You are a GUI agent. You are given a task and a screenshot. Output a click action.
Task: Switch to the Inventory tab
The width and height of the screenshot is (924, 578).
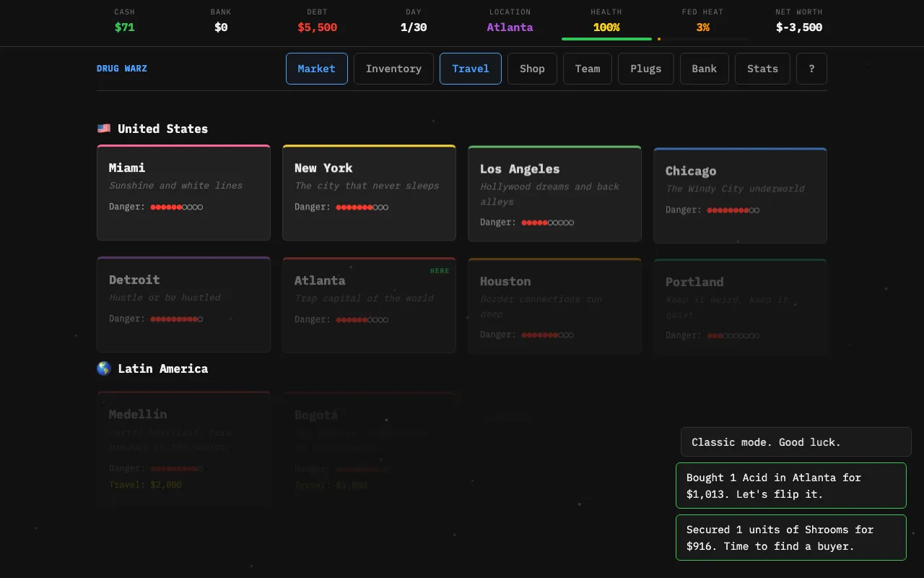tap(393, 69)
